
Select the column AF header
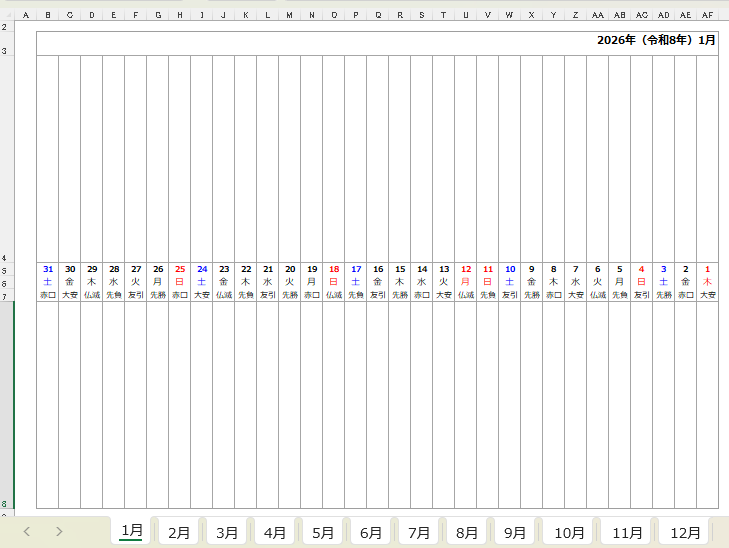707,15
